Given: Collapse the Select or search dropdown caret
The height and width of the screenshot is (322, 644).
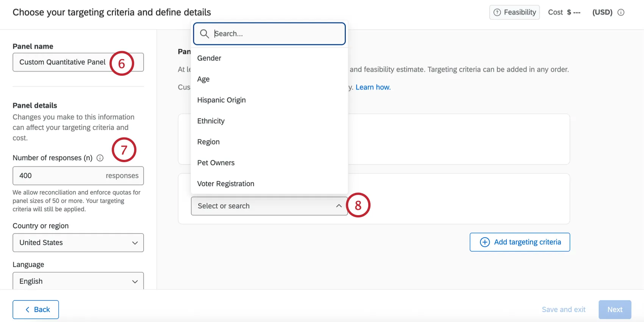Looking at the screenshot, I should 339,206.
